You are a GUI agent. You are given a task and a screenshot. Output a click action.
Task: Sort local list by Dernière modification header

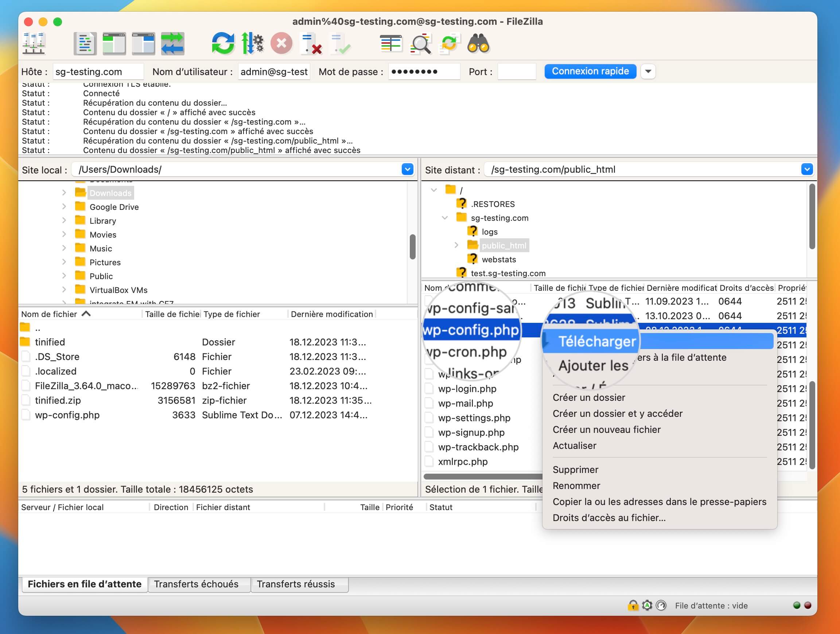[331, 314]
